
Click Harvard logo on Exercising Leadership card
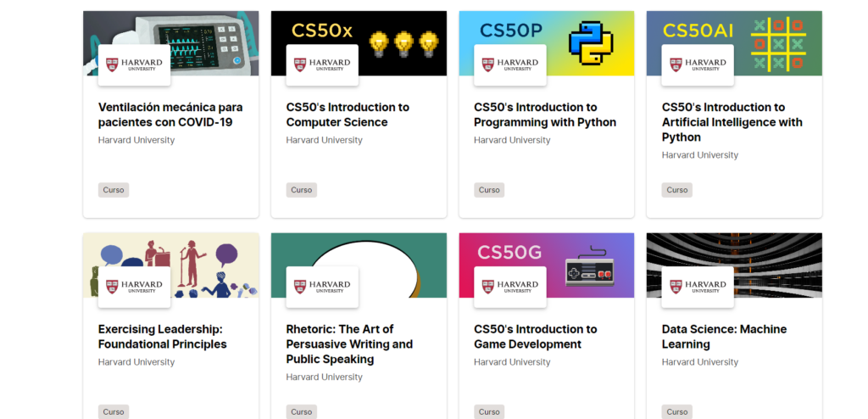click(x=134, y=287)
